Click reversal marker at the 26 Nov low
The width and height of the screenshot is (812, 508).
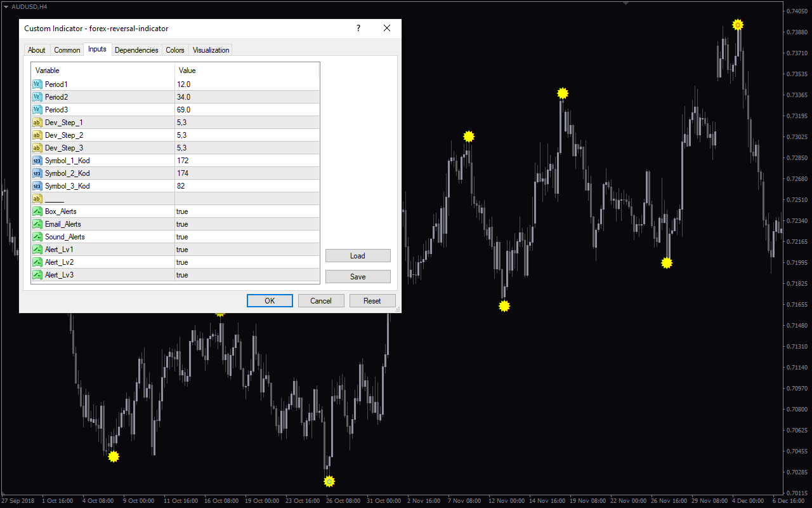point(667,263)
